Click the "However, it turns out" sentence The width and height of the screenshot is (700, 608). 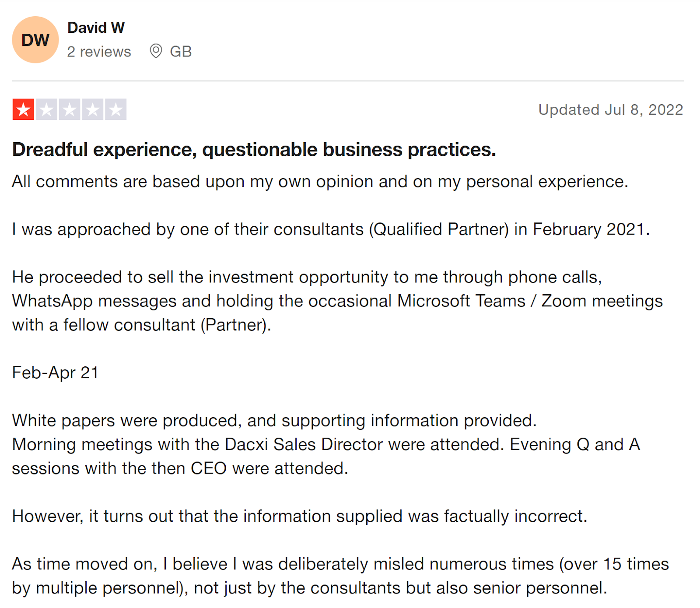coord(299,516)
